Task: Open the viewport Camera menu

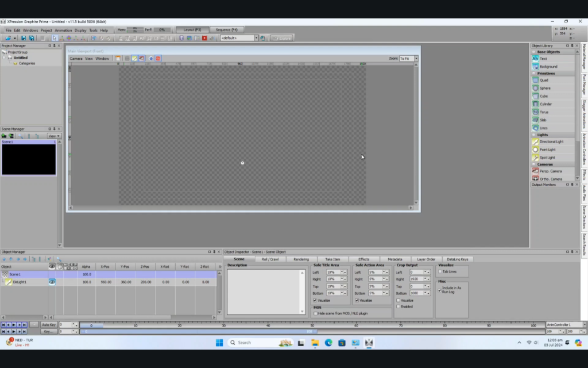Action: [x=76, y=59]
